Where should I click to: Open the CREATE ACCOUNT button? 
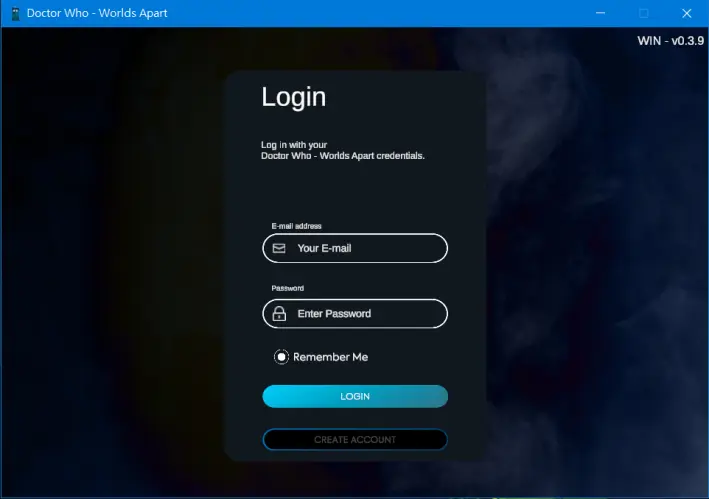point(355,439)
